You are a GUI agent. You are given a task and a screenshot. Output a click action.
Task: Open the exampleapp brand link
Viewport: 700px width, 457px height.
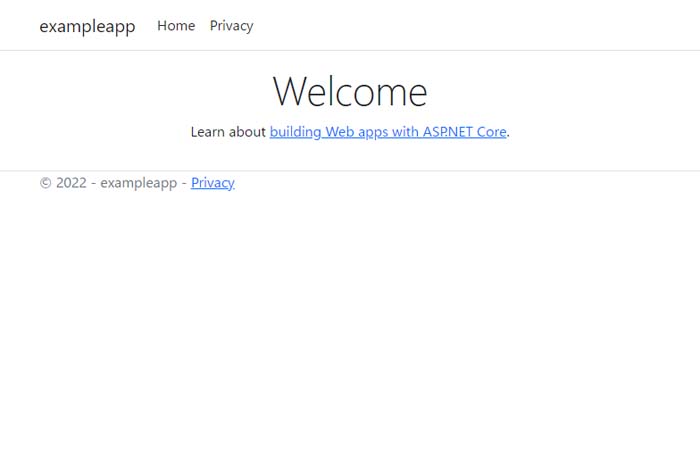88,26
